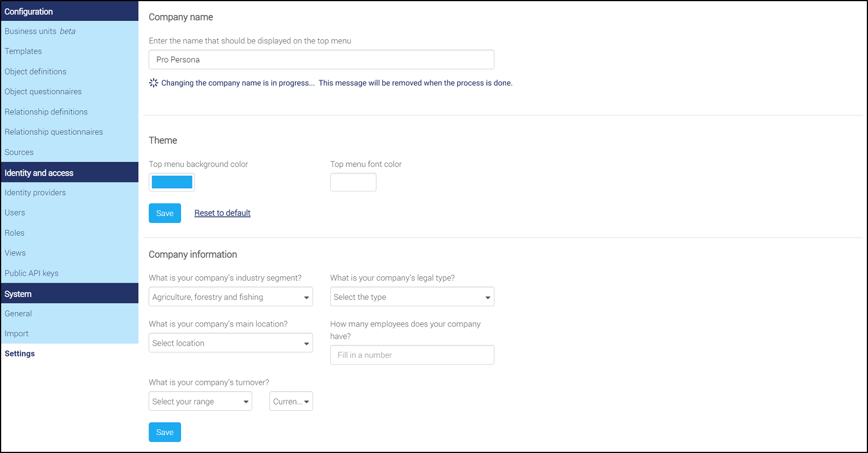The image size is (868, 453).
Task: Select Relationship definitions menu item
Action: click(46, 112)
